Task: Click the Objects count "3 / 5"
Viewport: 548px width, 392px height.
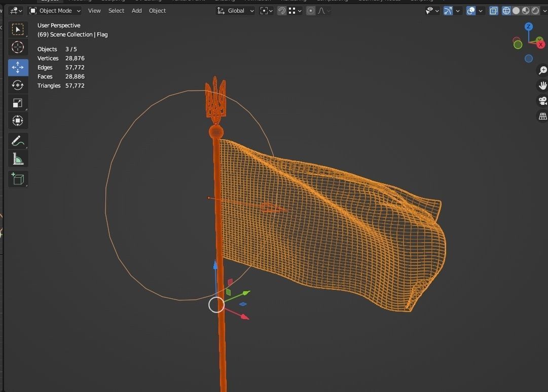Action: click(x=71, y=49)
